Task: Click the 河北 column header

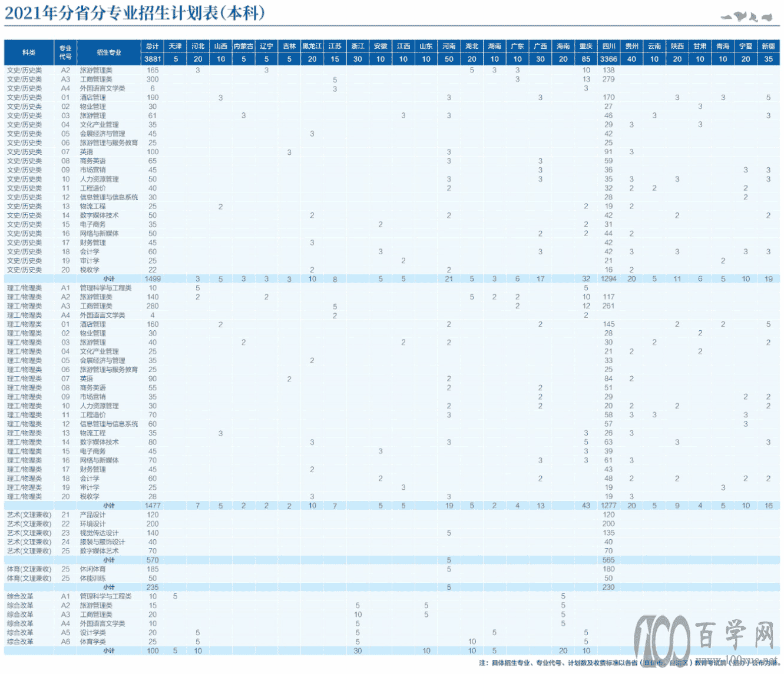Action: click(198, 46)
